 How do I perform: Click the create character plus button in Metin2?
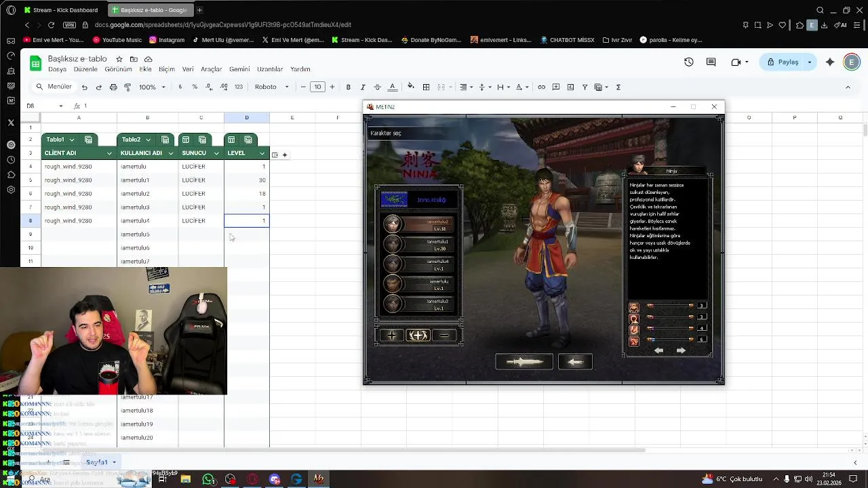391,335
